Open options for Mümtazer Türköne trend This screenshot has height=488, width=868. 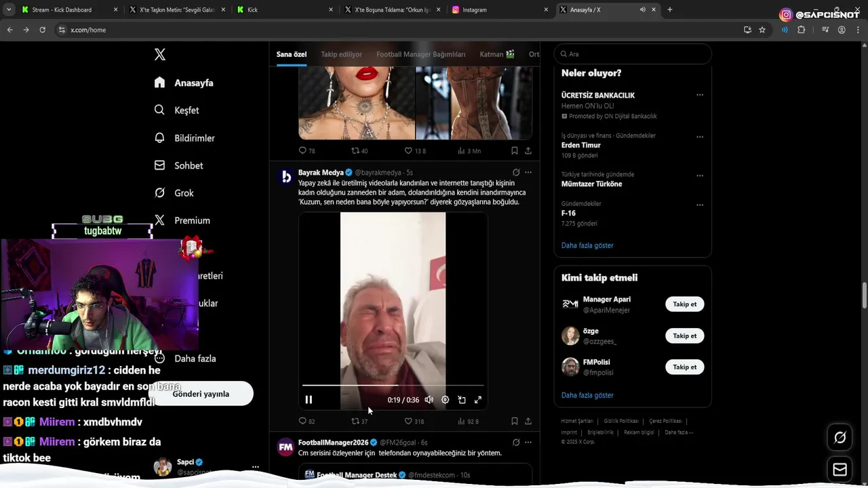coord(700,176)
